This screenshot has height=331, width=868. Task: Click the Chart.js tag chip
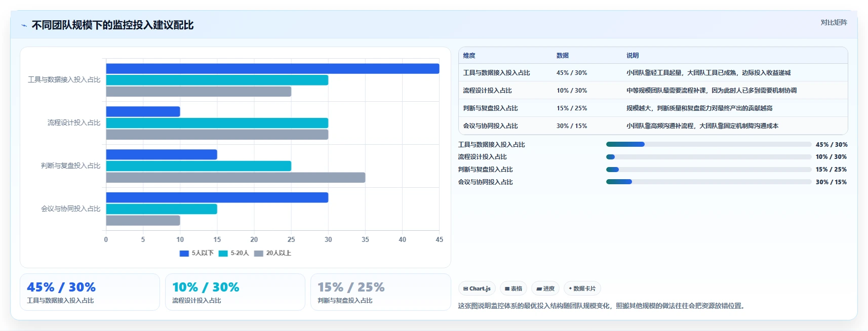pos(477,288)
